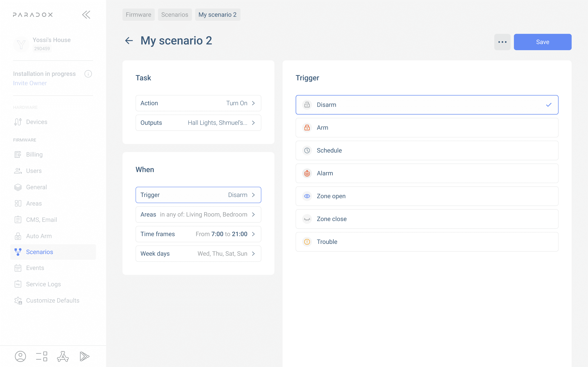Click the installation info circle icon
The image size is (588, 367).
pos(88,74)
